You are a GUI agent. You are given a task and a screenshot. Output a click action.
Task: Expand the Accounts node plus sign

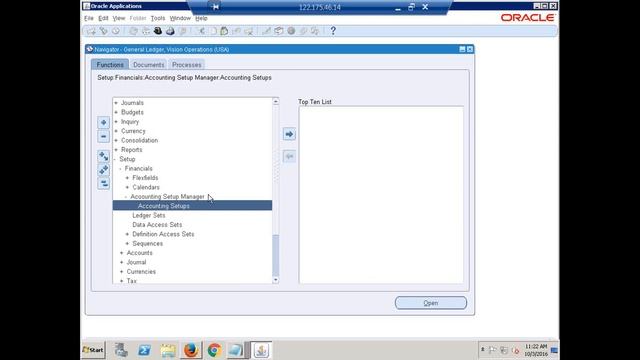coord(122,253)
